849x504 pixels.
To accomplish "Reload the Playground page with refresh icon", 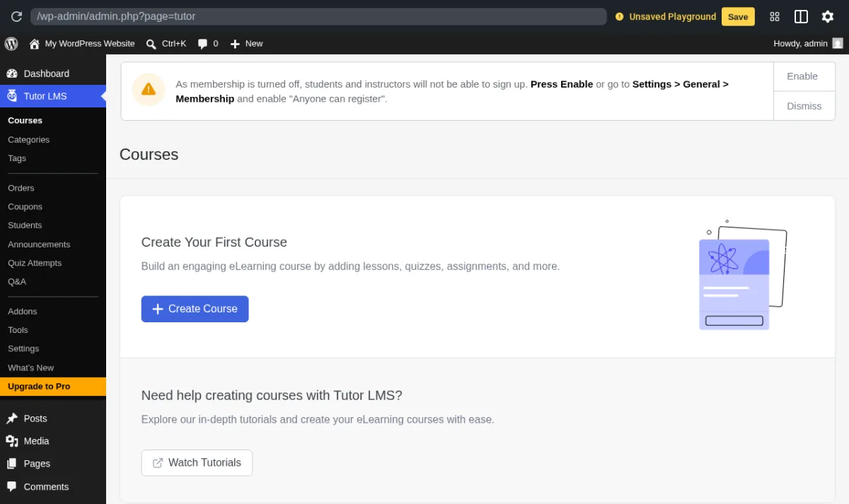I will [x=16, y=16].
